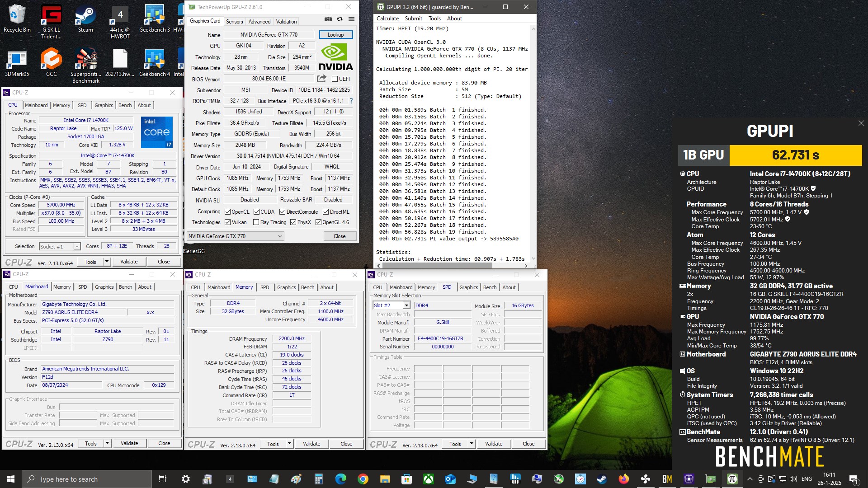Viewport: 868px width, 488px height.
Task: Select the GCC desktop icon
Action: (x=51, y=63)
